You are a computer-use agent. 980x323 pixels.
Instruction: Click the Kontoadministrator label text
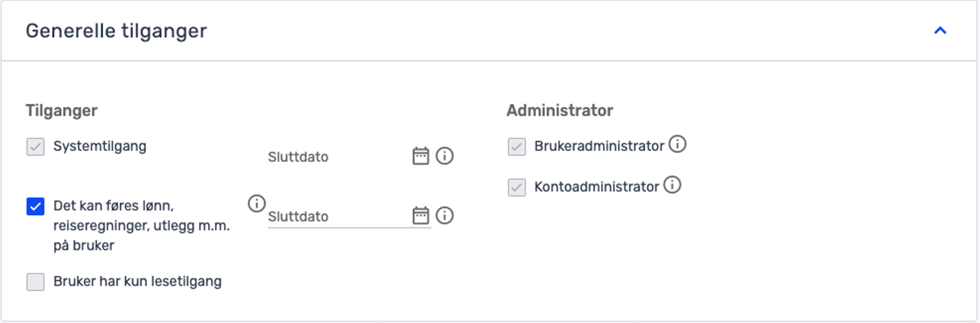coord(596,187)
